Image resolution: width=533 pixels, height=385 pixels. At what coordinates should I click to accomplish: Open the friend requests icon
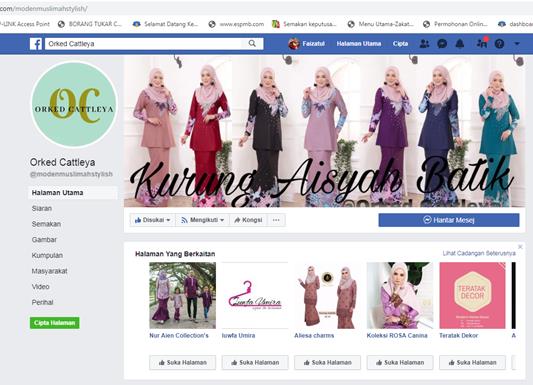tap(424, 43)
